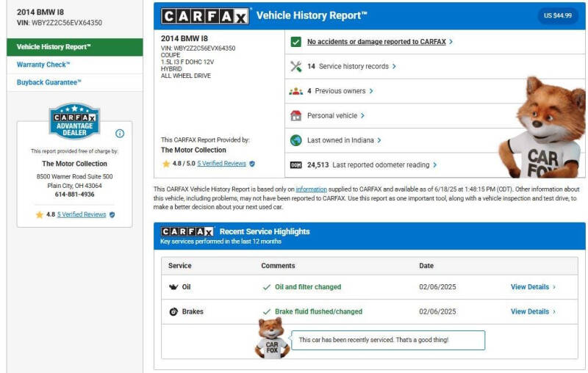Open Buyback Guarantee in the sidebar
The height and width of the screenshot is (373, 588).
[49, 82]
